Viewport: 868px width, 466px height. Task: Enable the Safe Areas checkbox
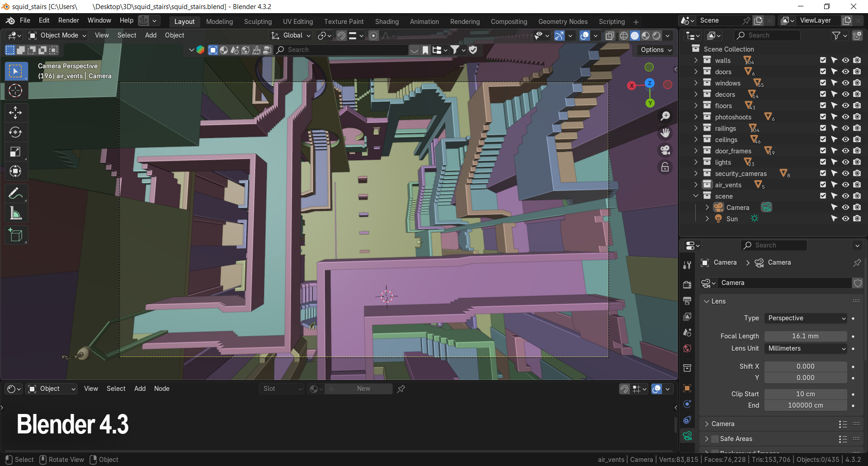click(715, 439)
